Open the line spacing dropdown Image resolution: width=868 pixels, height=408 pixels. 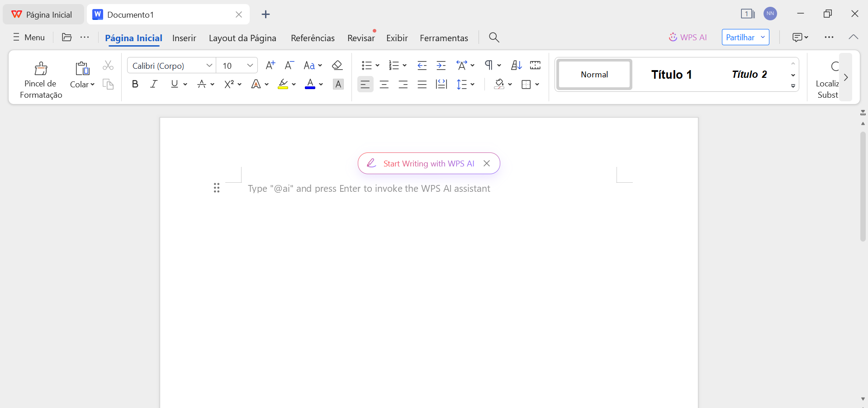(x=472, y=84)
